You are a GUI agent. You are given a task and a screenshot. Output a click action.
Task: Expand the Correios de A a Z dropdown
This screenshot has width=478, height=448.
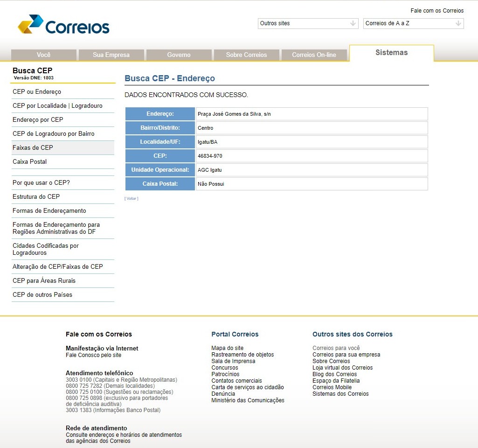[x=413, y=23]
